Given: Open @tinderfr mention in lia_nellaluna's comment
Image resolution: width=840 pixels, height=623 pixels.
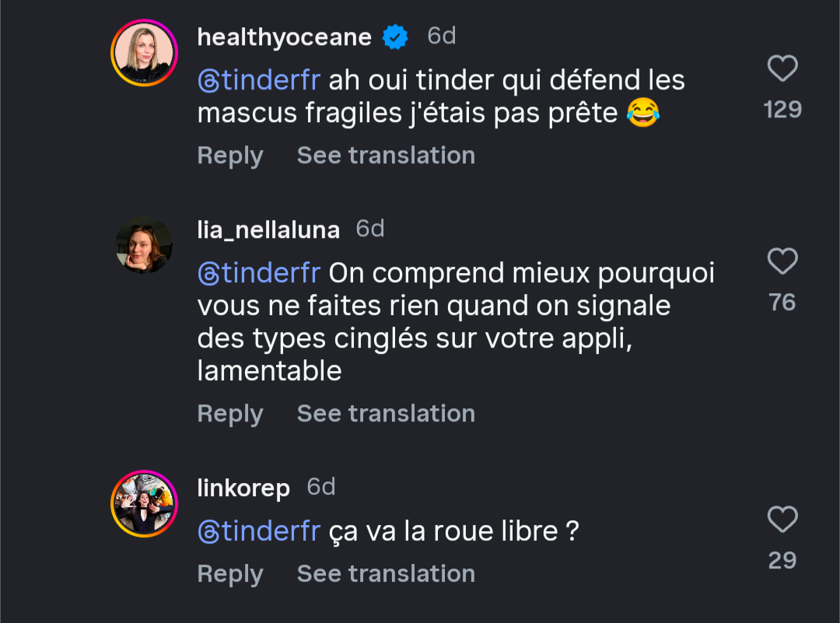Looking at the screenshot, I should click(x=259, y=273).
